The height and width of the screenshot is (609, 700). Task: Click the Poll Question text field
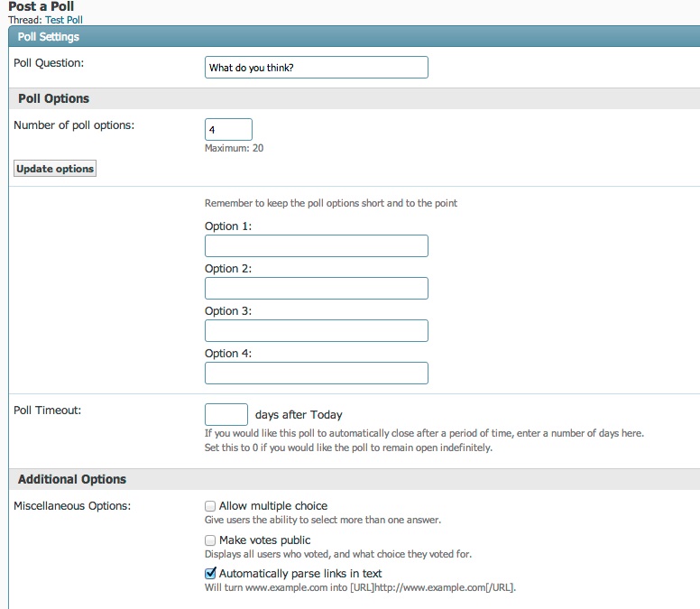[x=316, y=68]
